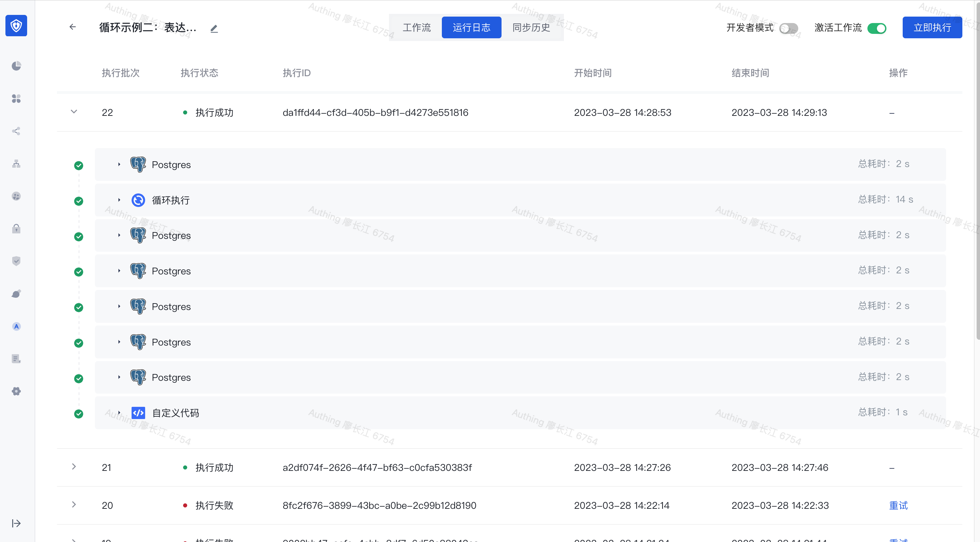Click the share nodes sidebar icon
This screenshot has width=980, height=542.
pyautogui.click(x=16, y=131)
